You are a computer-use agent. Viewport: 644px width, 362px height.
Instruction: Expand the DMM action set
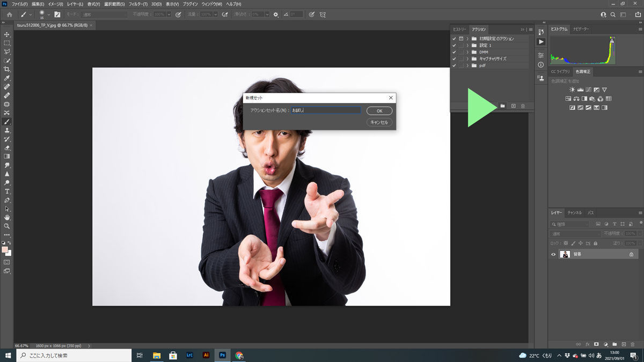[x=467, y=52]
